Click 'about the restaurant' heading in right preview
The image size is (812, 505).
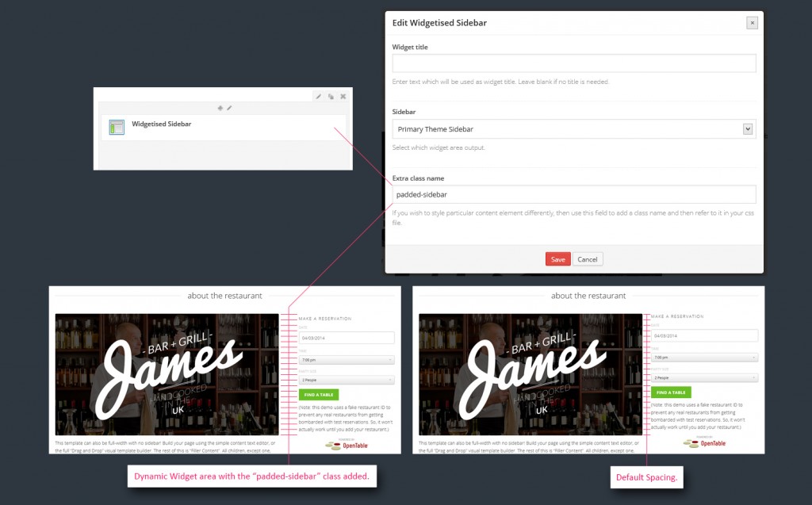pos(588,296)
